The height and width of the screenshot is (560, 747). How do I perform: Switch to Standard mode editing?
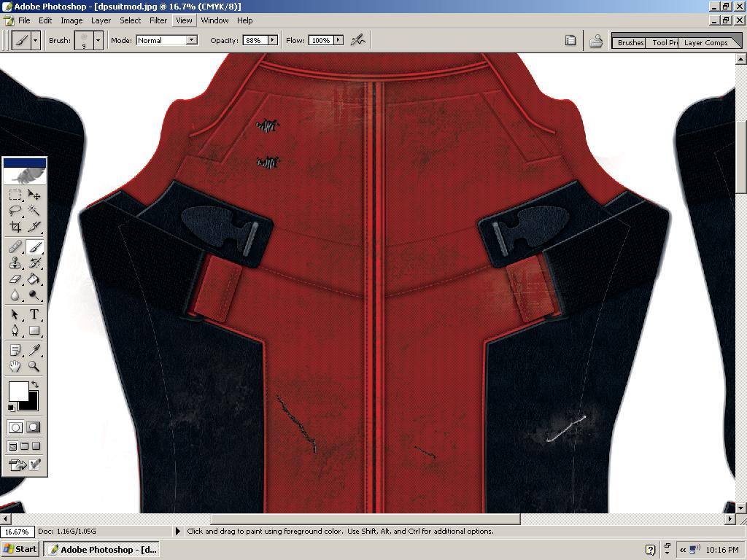pyautogui.click(x=15, y=427)
